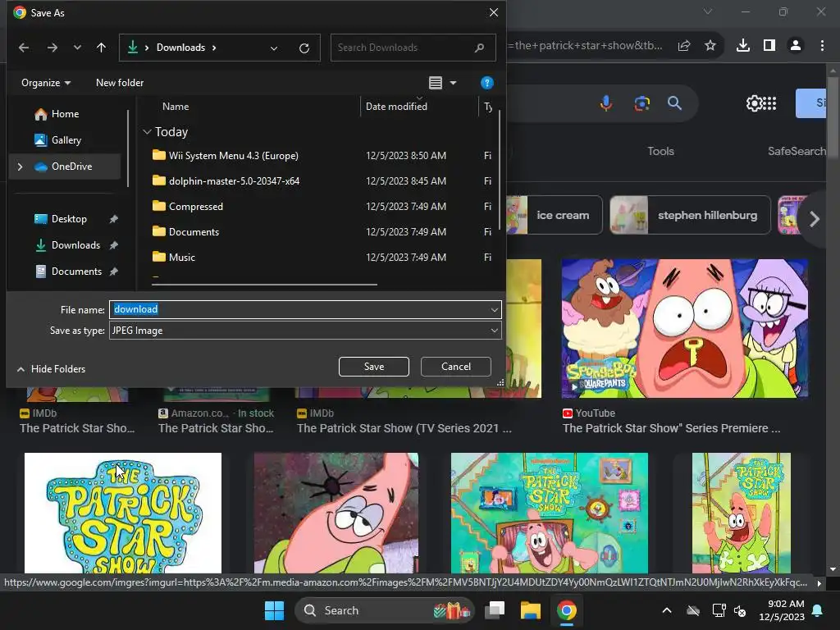Show hidden system tray icons
The width and height of the screenshot is (840, 630).
click(667, 610)
